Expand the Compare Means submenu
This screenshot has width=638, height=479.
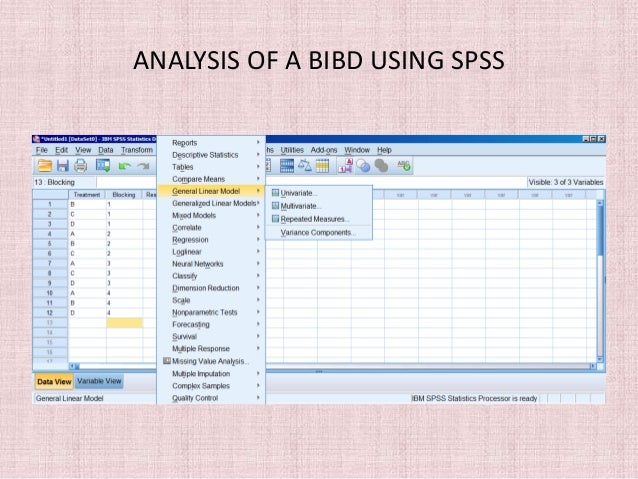click(211, 179)
